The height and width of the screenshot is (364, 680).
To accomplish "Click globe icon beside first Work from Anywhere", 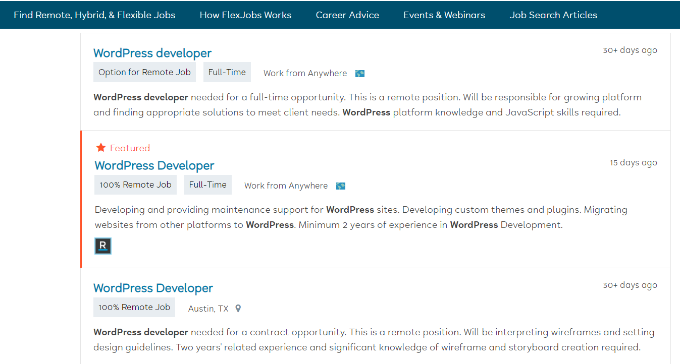I will click(360, 73).
